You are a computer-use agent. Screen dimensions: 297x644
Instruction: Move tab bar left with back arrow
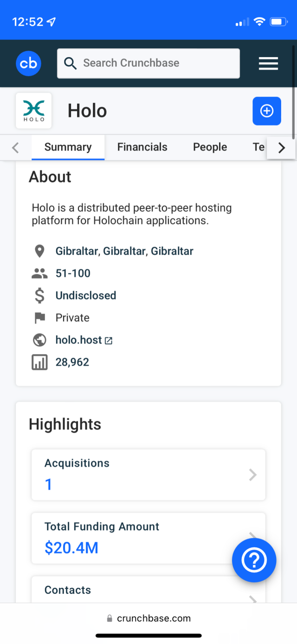click(x=15, y=148)
